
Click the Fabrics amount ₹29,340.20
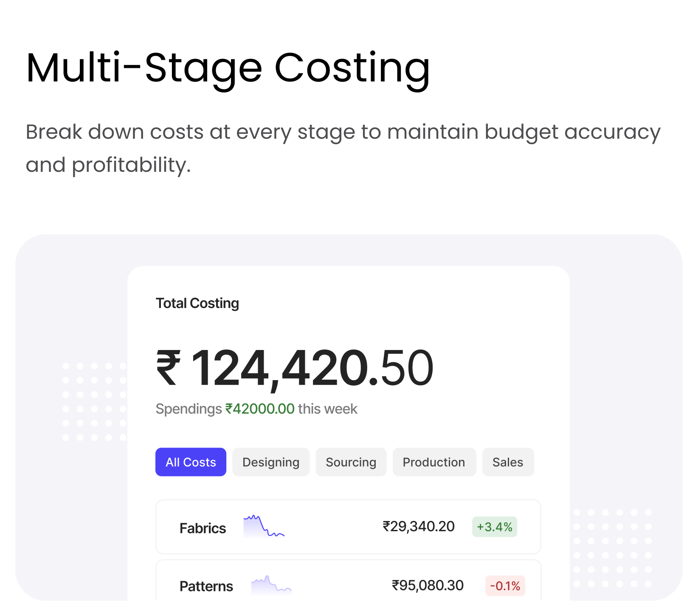(419, 526)
